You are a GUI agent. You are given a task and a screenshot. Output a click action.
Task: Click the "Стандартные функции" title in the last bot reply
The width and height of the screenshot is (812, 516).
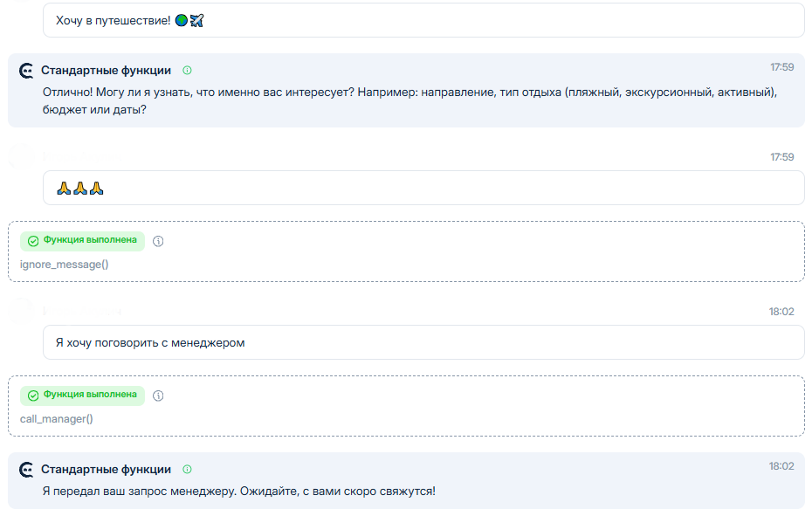coord(106,470)
